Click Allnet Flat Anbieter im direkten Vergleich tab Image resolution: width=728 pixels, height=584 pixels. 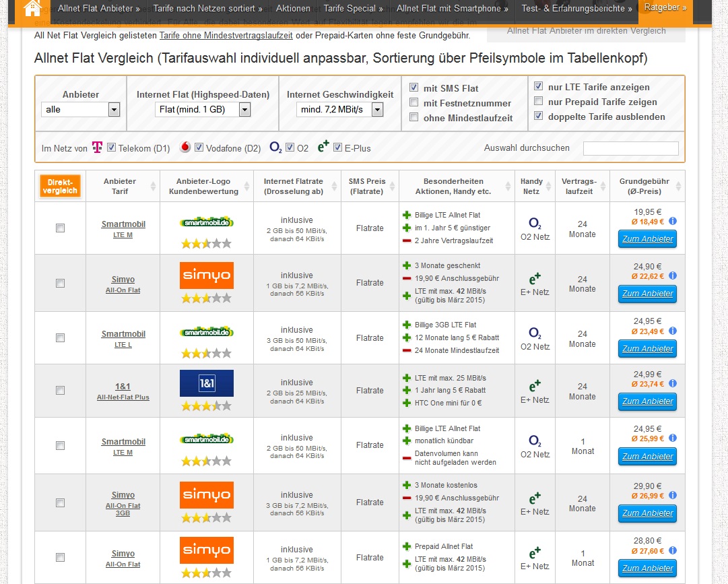(586, 30)
